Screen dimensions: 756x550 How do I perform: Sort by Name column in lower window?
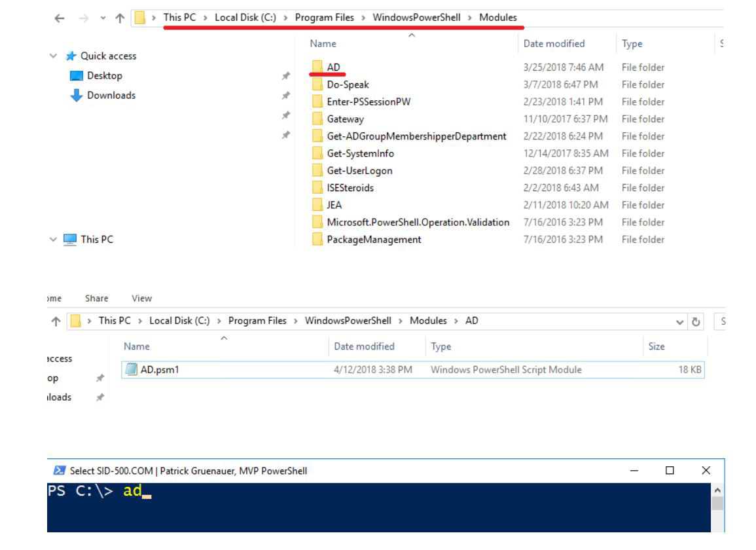pos(136,346)
